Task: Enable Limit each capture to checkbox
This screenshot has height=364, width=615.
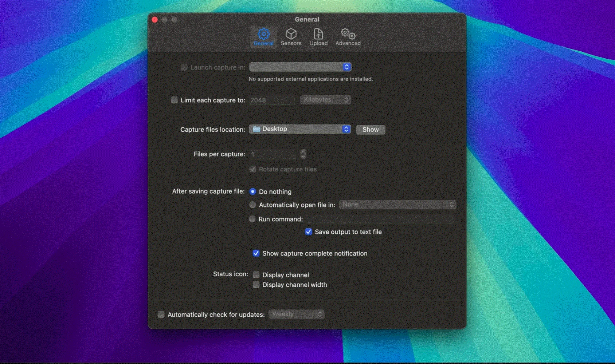Action: (174, 100)
